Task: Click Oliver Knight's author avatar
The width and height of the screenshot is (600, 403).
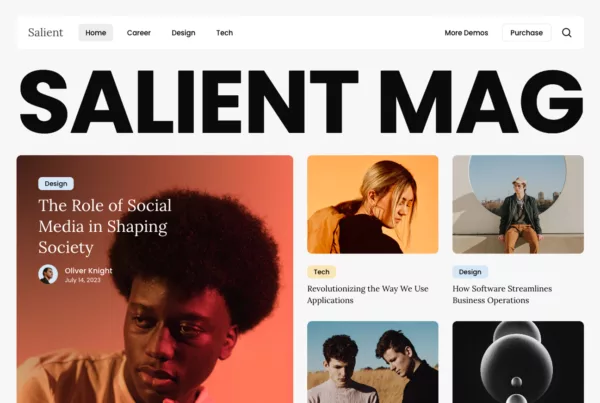Action: [48, 274]
